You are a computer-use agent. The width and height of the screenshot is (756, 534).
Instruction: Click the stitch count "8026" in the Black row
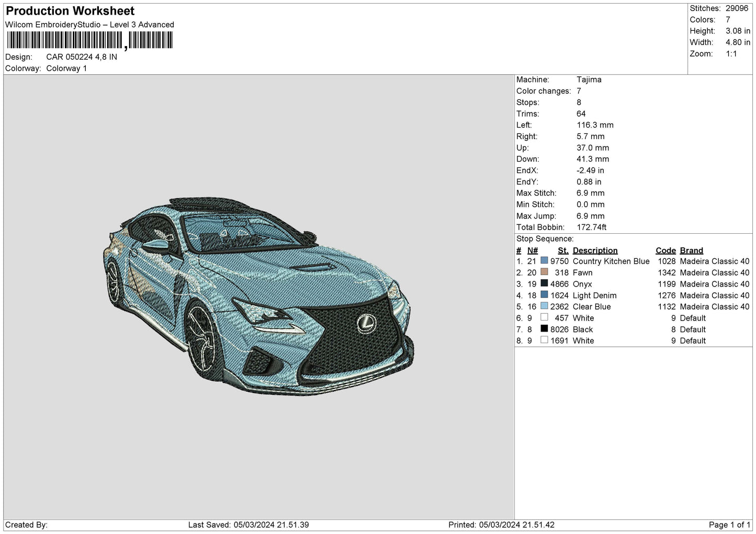tap(559, 330)
